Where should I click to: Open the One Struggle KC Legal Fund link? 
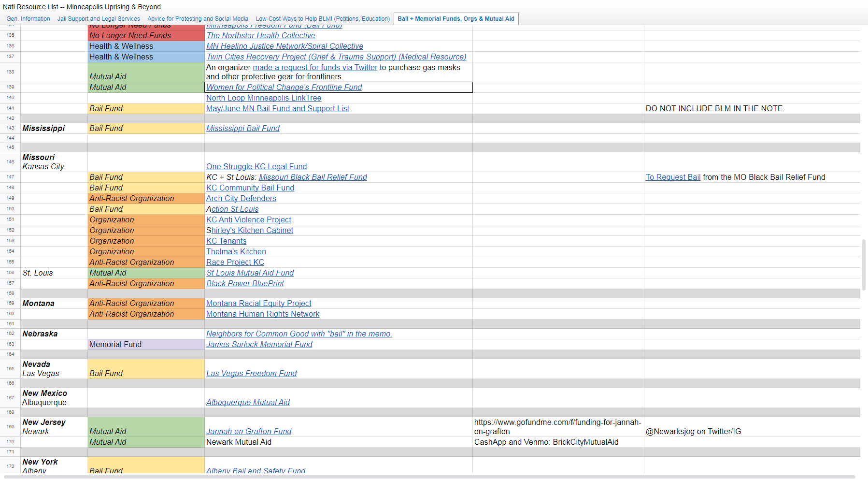pyautogui.click(x=256, y=167)
